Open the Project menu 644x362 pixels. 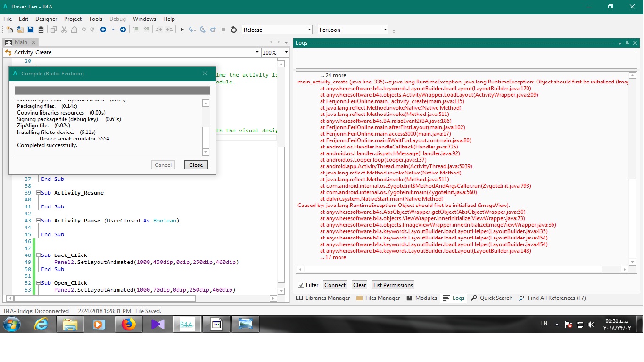pos(73,19)
